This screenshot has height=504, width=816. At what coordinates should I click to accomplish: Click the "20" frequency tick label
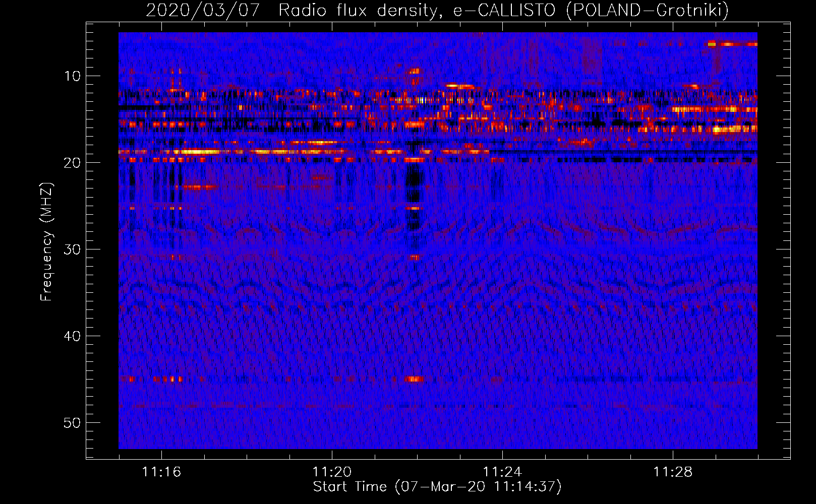coord(73,163)
